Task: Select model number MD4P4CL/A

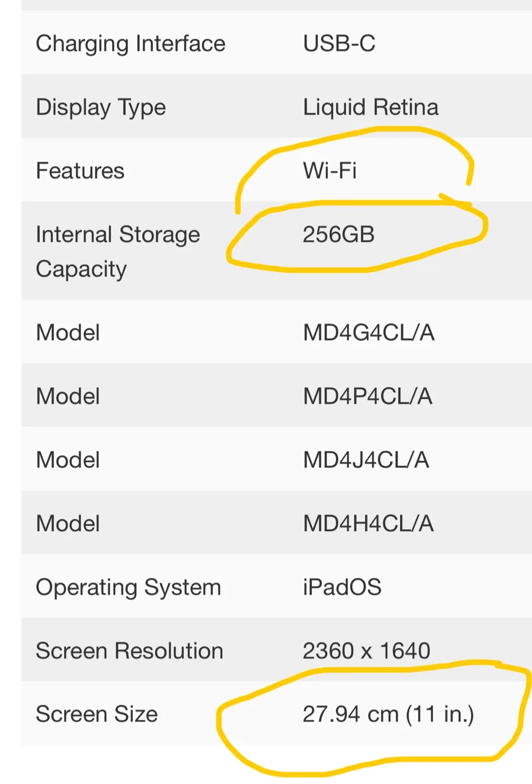Action: pyautogui.click(x=368, y=396)
